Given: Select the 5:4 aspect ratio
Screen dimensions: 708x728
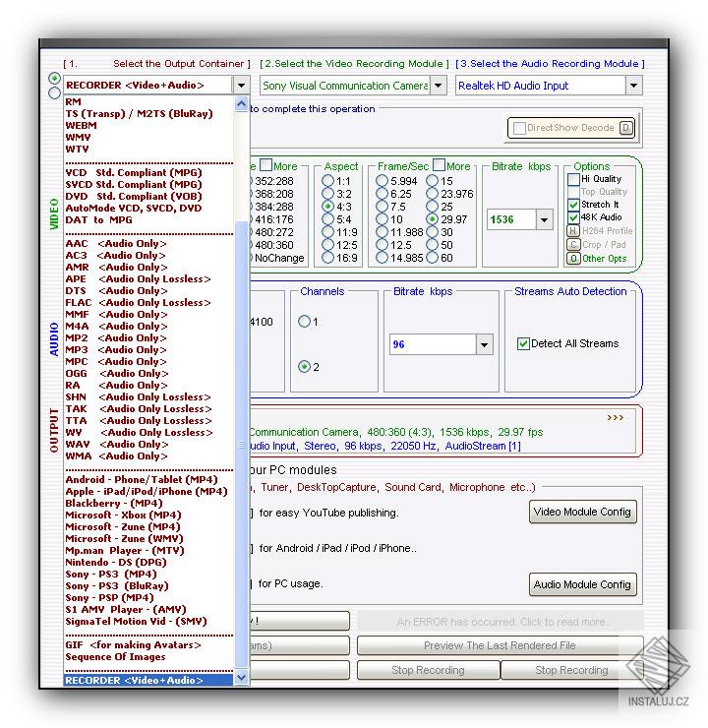Looking at the screenshot, I should [x=328, y=219].
